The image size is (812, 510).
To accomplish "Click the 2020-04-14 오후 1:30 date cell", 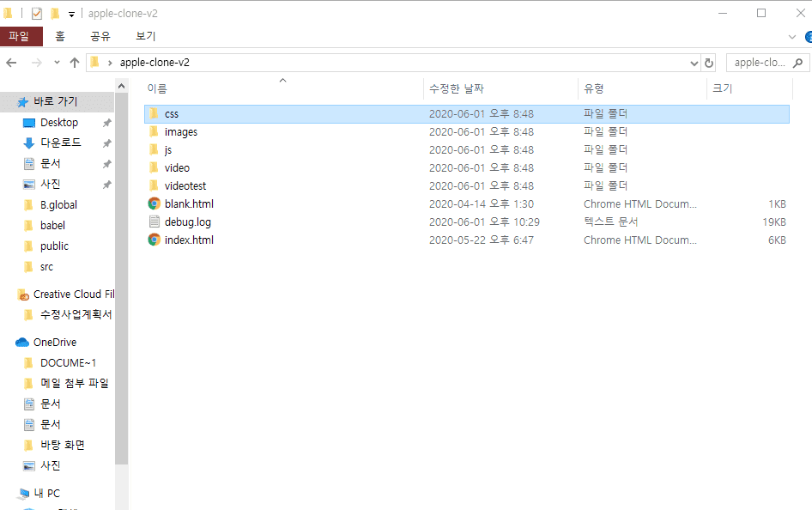I will (x=481, y=204).
